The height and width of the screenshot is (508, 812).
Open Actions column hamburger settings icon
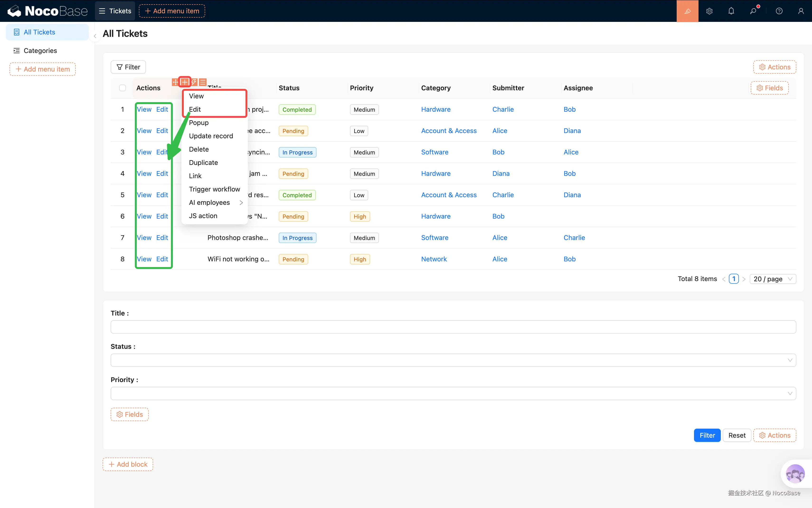coord(203,82)
